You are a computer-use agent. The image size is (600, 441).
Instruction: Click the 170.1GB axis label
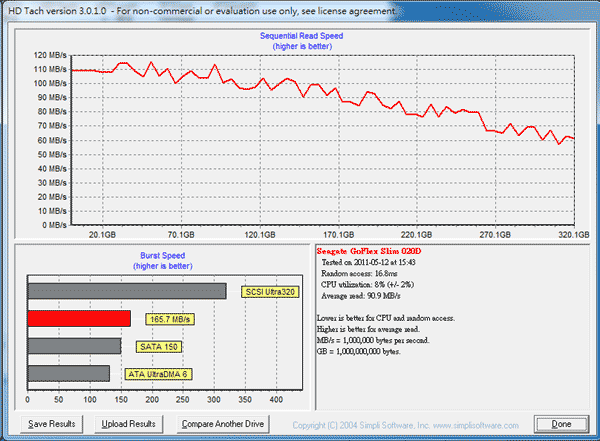pyautogui.click(x=339, y=235)
